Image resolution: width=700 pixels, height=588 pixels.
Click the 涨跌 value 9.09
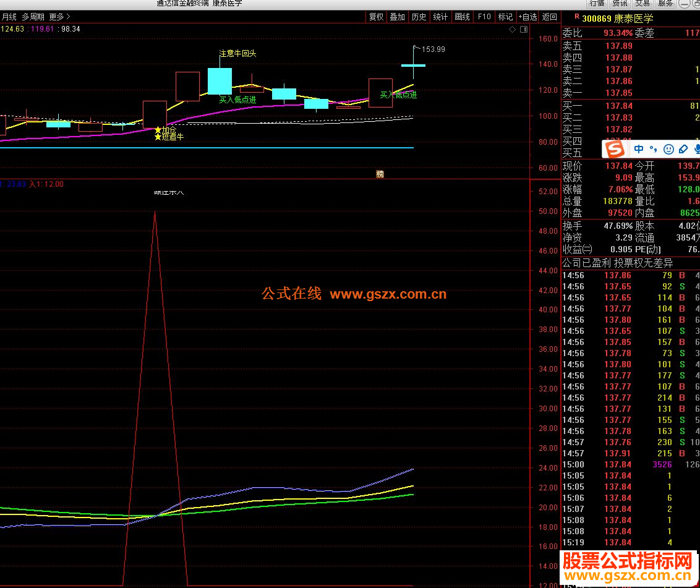click(x=624, y=177)
